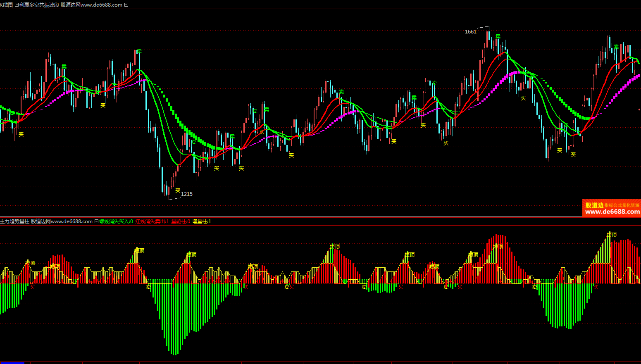Screen dimensions: 641x364
Task: Click the 红线消失卖出 red value label
Action: tap(152, 221)
